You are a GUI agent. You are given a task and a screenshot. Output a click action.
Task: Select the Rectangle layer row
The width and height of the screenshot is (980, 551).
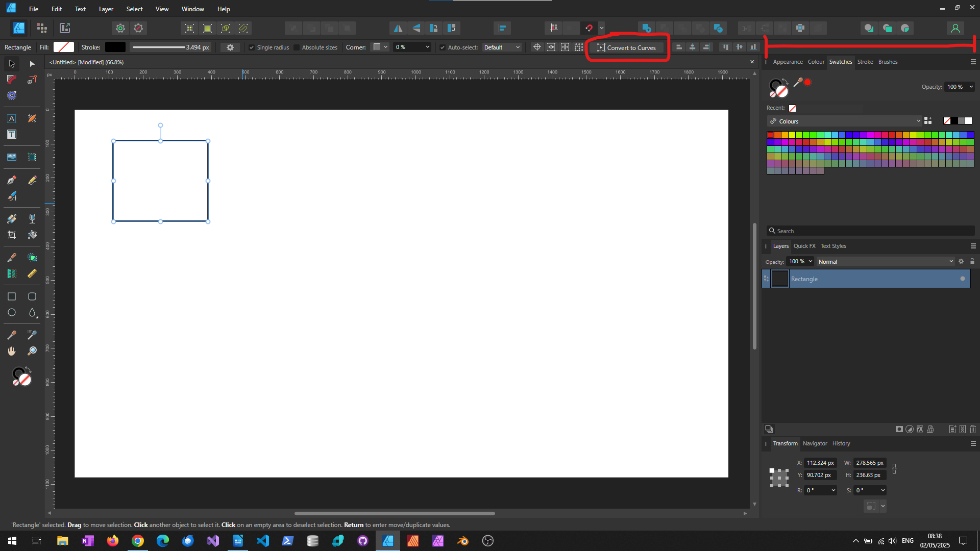[x=866, y=279]
